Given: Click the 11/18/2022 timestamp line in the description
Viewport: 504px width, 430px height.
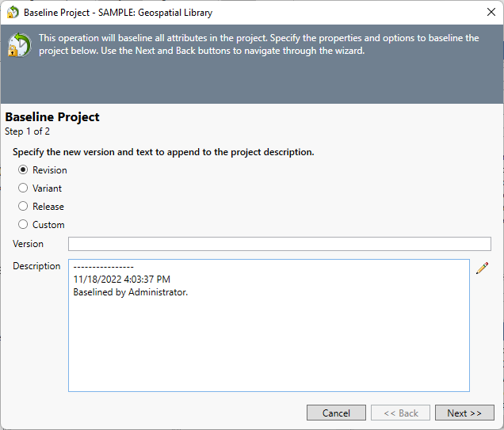Looking at the screenshot, I should pos(121,280).
